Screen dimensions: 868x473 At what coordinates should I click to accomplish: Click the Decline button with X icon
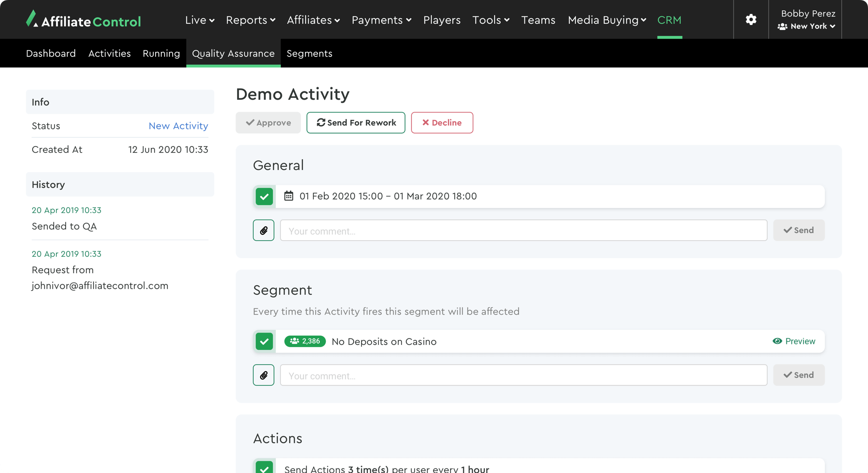coord(442,123)
